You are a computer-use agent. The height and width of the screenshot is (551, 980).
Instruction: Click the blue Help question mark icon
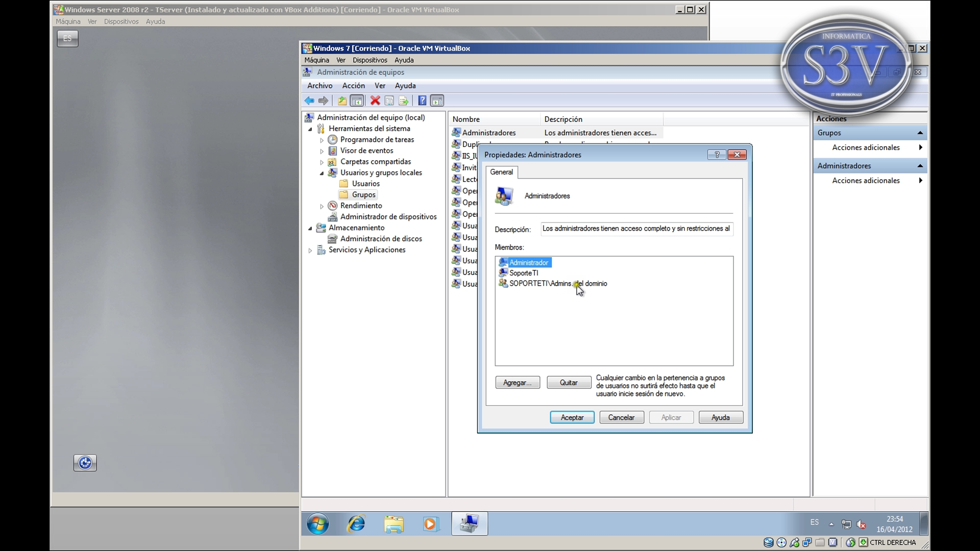[x=422, y=101]
